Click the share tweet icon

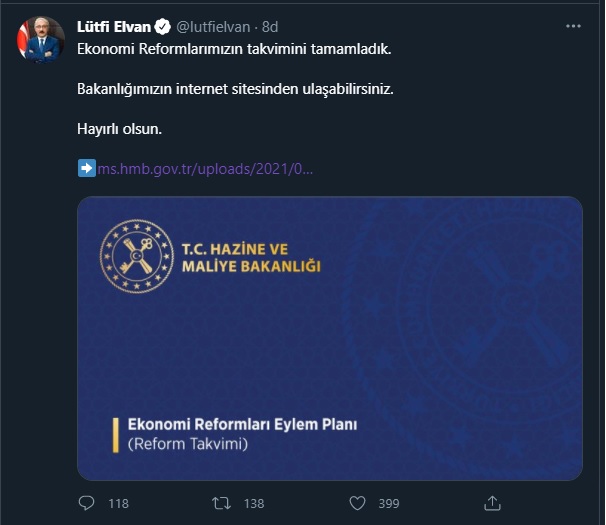click(491, 503)
